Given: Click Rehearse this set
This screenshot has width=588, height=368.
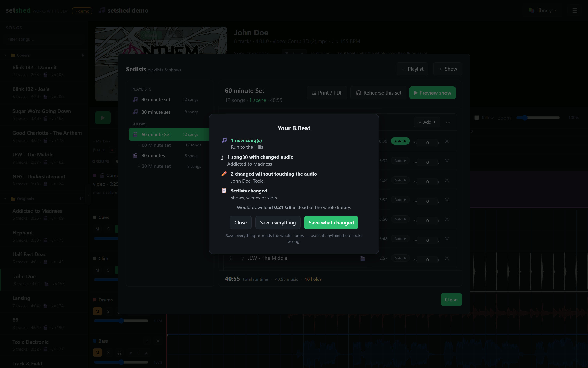Looking at the screenshot, I should 378,93.
